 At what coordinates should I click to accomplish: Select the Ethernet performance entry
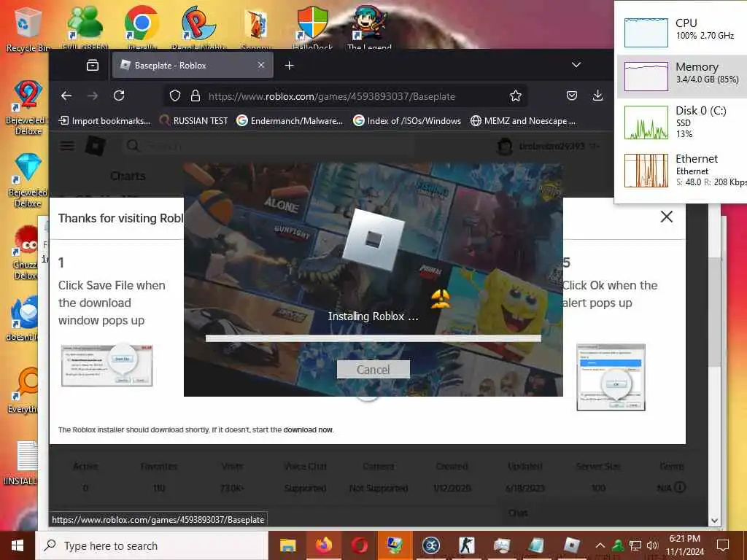click(682, 171)
